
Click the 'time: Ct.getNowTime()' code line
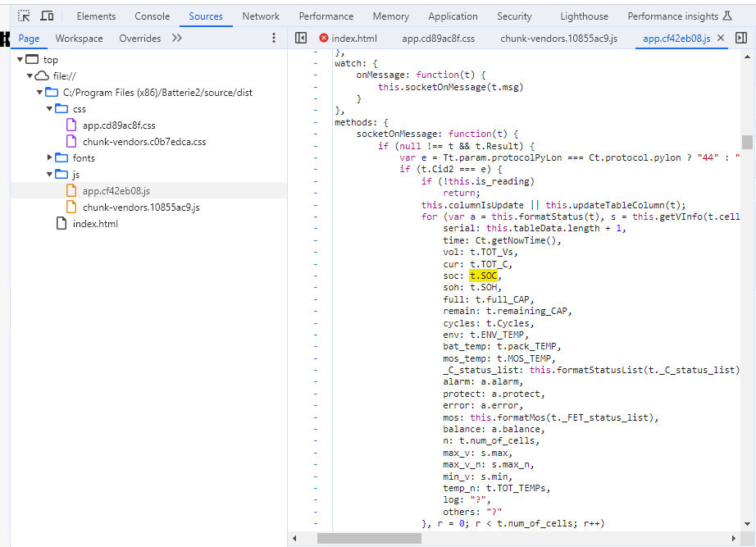coord(502,240)
